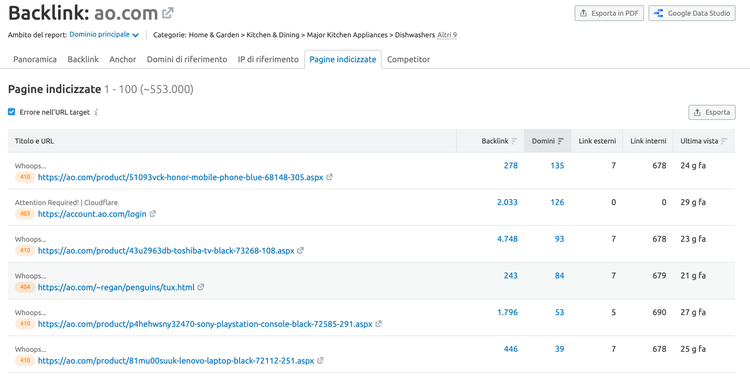Image resolution: width=750 pixels, height=378 pixels.
Task: Open external icon for lenovo-laptop URL
Action: tap(320, 361)
